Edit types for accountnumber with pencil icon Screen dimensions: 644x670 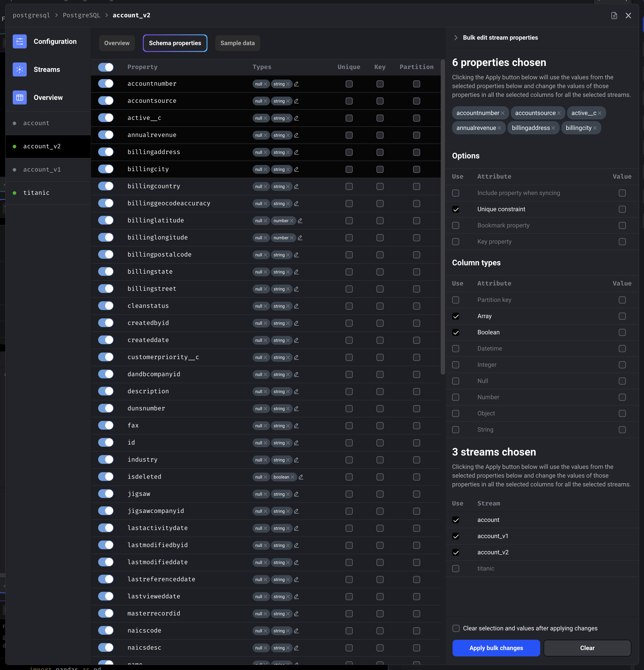click(x=296, y=84)
